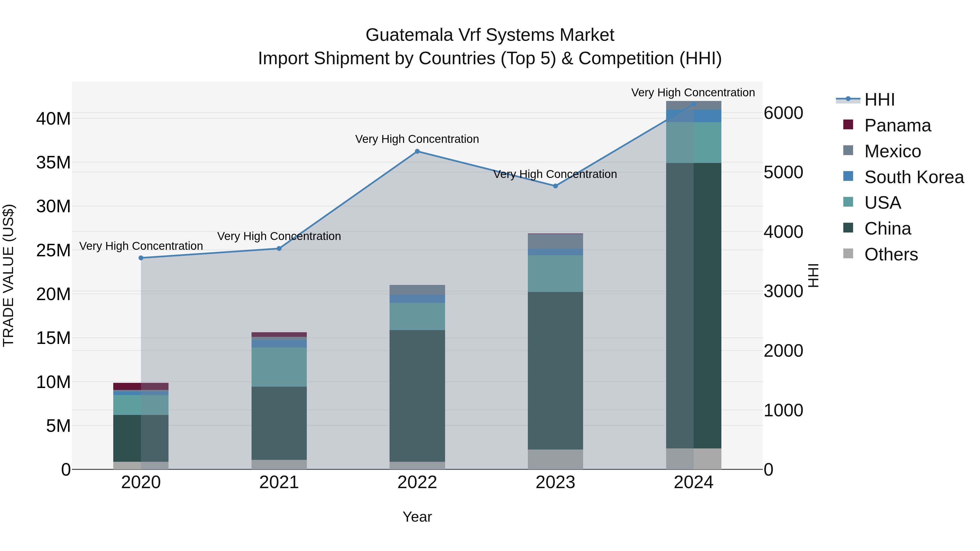Click the HHI data point for 2024
980x551 pixels.
pyautogui.click(x=694, y=104)
